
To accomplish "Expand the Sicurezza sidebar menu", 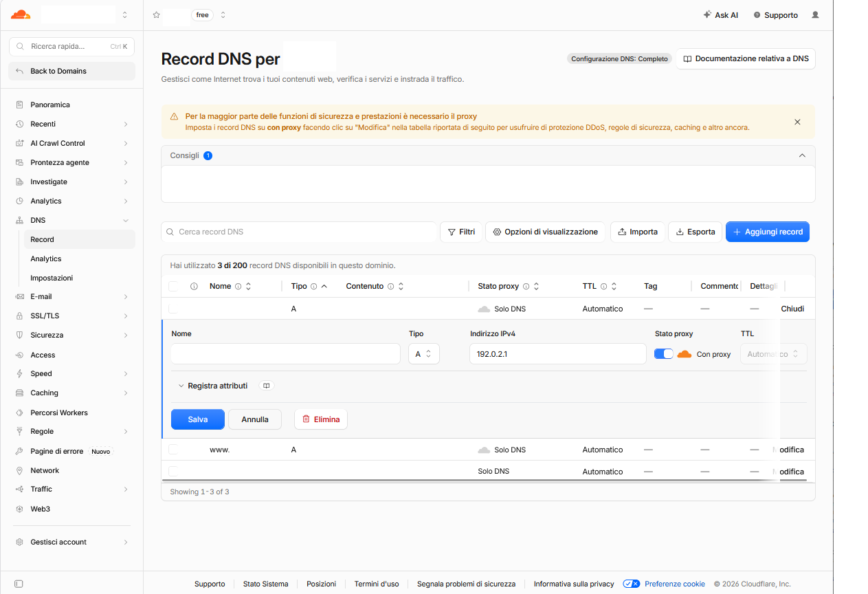I will (x=126, y=335).
